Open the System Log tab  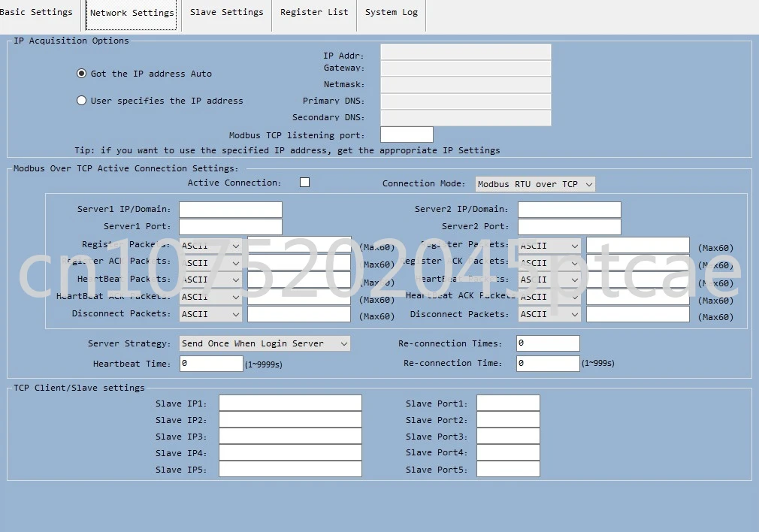pos(391,13)
